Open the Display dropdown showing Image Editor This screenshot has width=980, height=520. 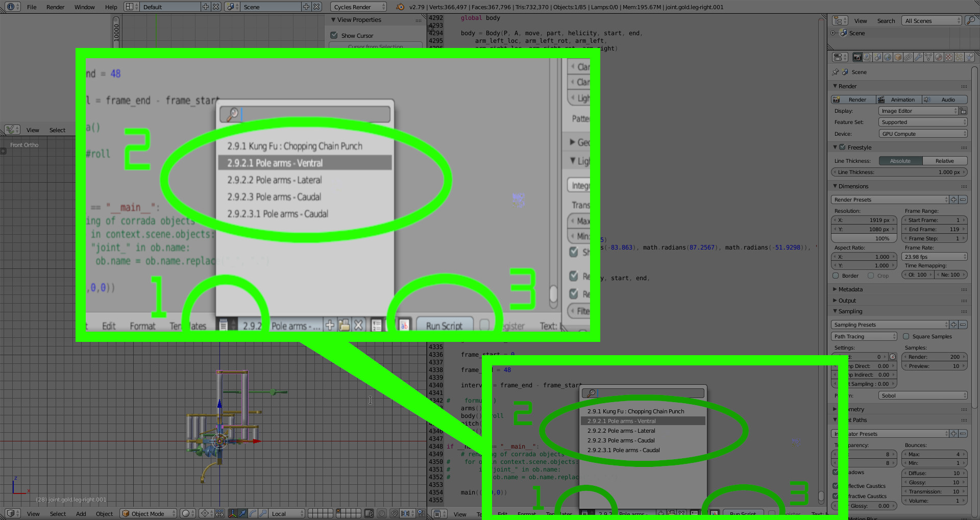[918, 111]
